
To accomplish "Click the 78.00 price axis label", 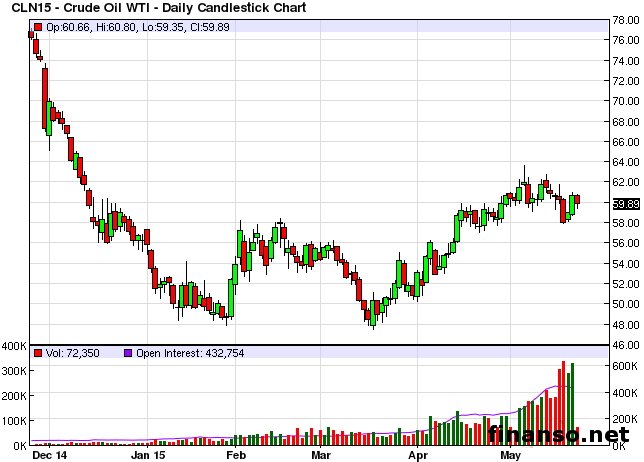I will click(626, 19).
